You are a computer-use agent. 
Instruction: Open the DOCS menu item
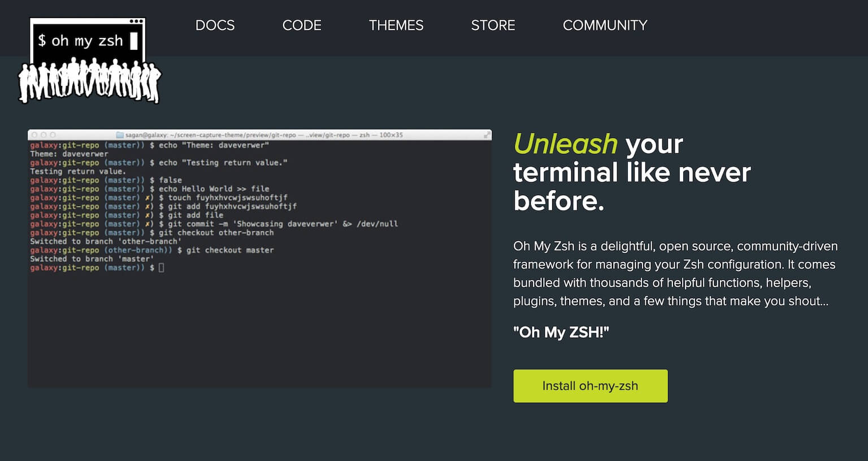pyautogui.click(x=215, y=25)
